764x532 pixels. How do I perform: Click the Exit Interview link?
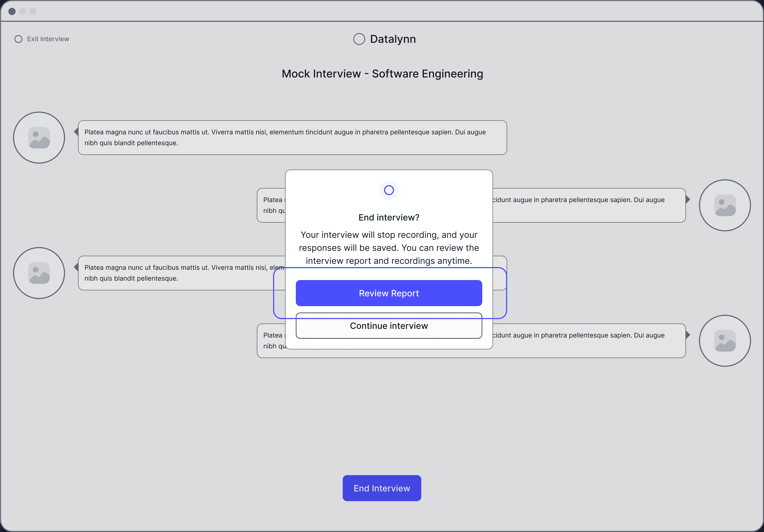[48, 39]
